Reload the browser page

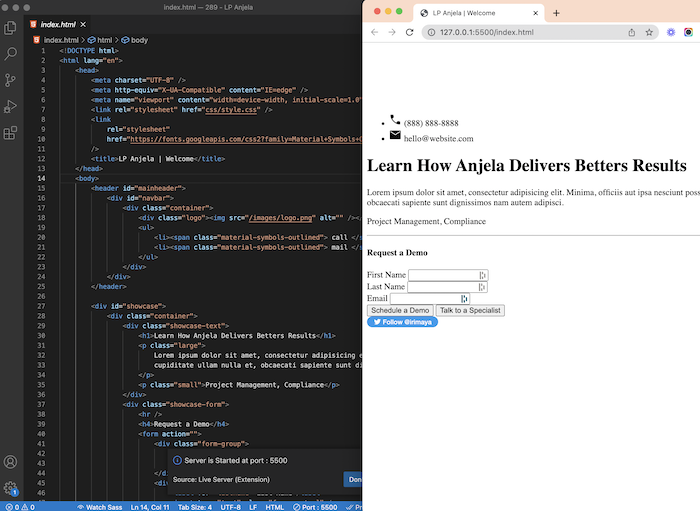pyautogui.click(x=409, y=32)
